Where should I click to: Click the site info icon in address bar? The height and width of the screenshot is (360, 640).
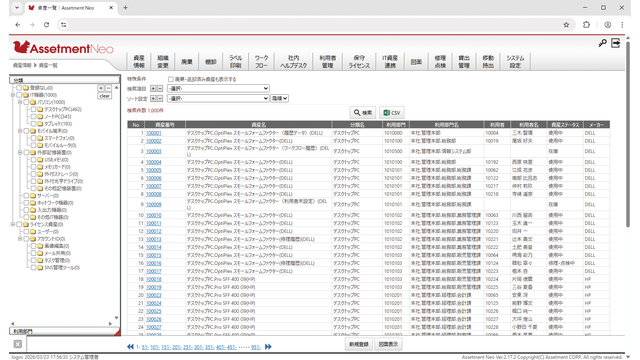[x=64, y=25]
